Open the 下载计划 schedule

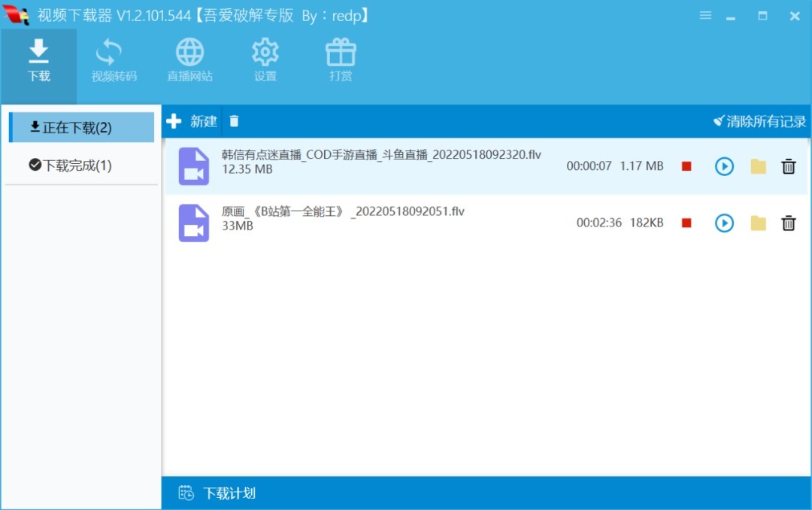(x=218, y=493)
